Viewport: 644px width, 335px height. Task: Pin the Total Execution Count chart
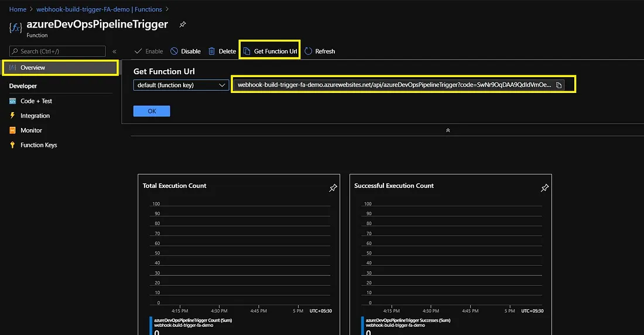(x=333, y=188)
